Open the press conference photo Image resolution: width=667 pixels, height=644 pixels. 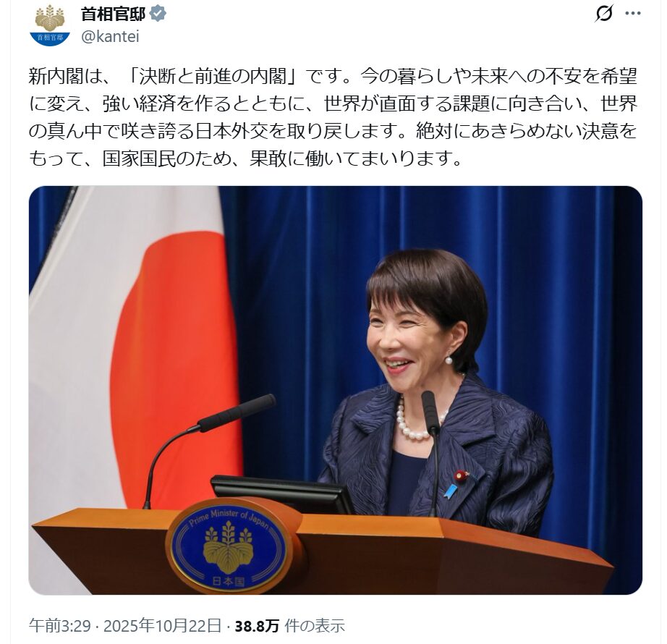click(x=335, y=390)
